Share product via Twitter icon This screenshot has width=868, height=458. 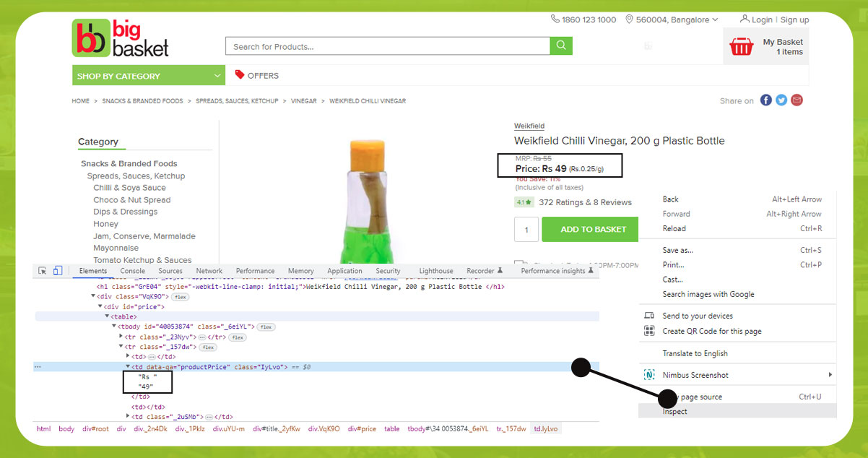pyautogui.click(x=781, y=100)
